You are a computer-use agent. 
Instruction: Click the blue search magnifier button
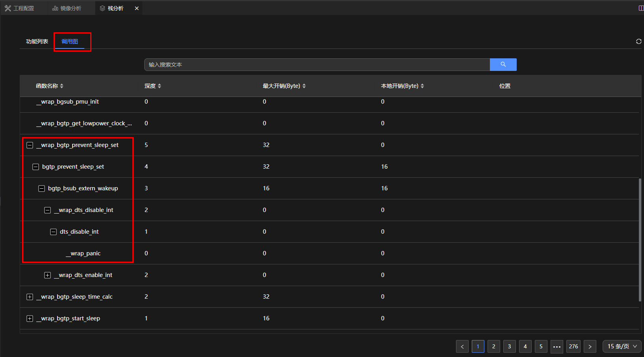(x=503, y=65)
